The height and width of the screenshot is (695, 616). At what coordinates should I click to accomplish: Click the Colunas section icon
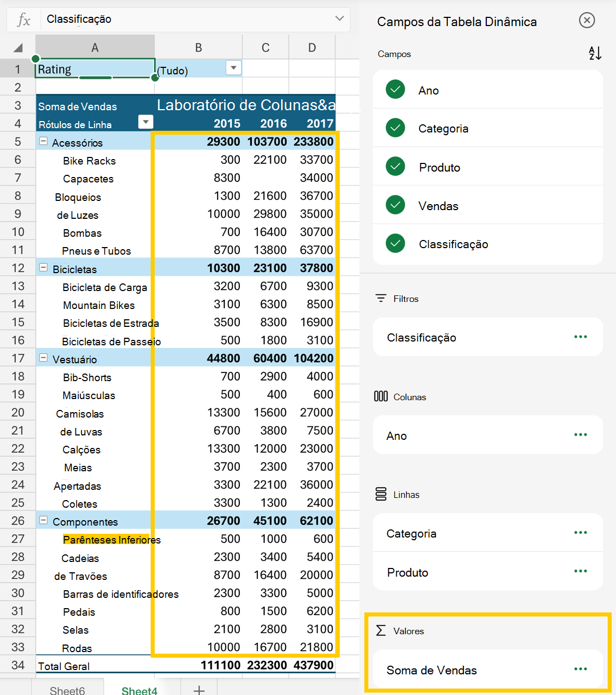tap(381, 396)
